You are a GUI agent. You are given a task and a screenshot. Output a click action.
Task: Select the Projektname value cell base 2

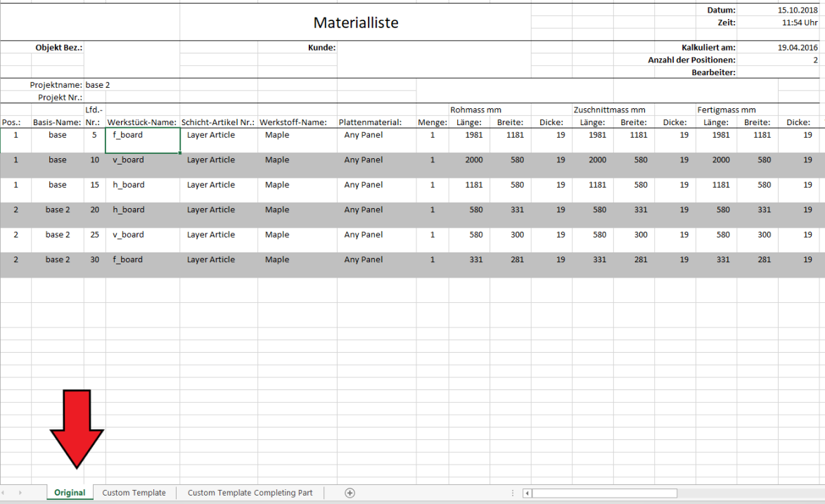131,85
